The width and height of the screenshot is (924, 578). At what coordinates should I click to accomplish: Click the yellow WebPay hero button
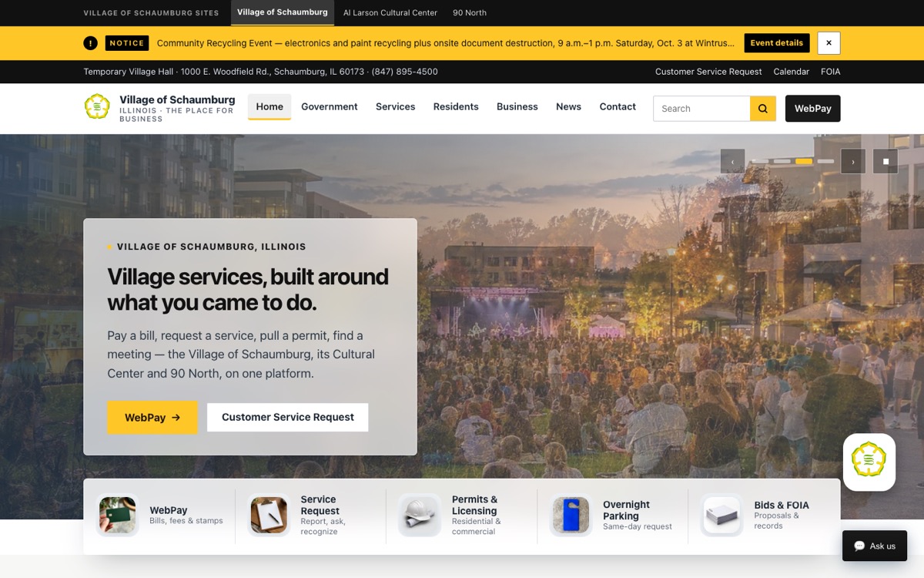[x=152, y=417]
